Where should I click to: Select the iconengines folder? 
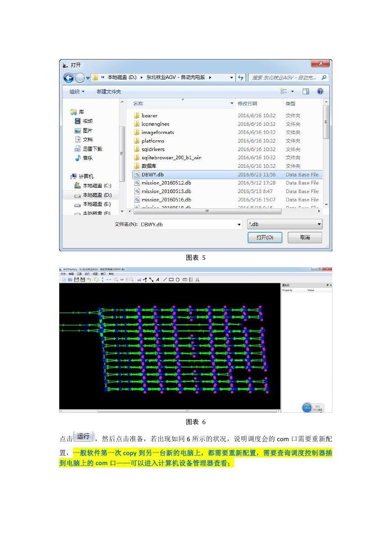[x=155, y=124]
